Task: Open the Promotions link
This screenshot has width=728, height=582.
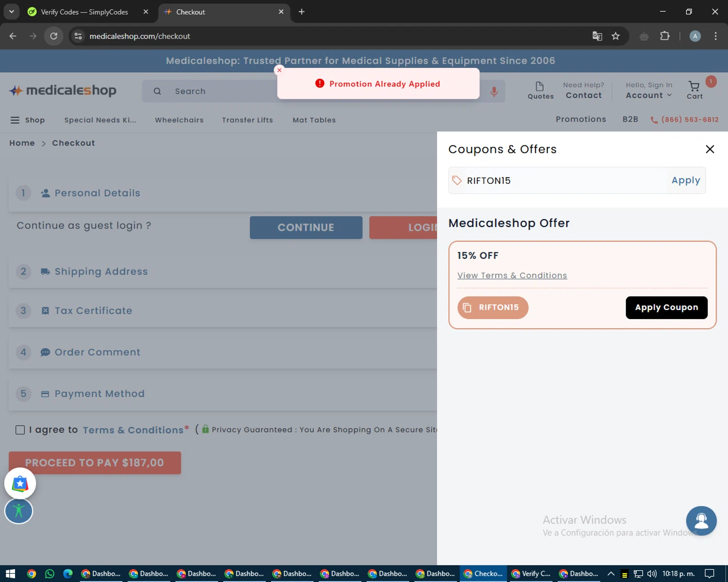Action: pos(580,119)
